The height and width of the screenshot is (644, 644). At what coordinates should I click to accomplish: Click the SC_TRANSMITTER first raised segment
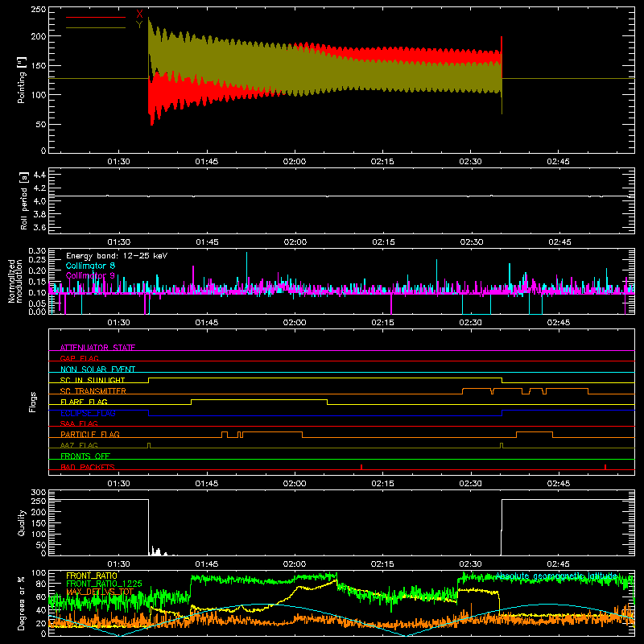coord(477,389)
